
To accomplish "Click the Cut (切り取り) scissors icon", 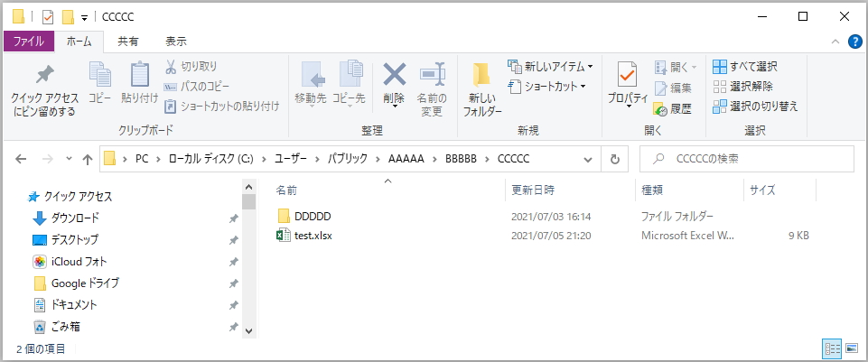I will 171,67.
